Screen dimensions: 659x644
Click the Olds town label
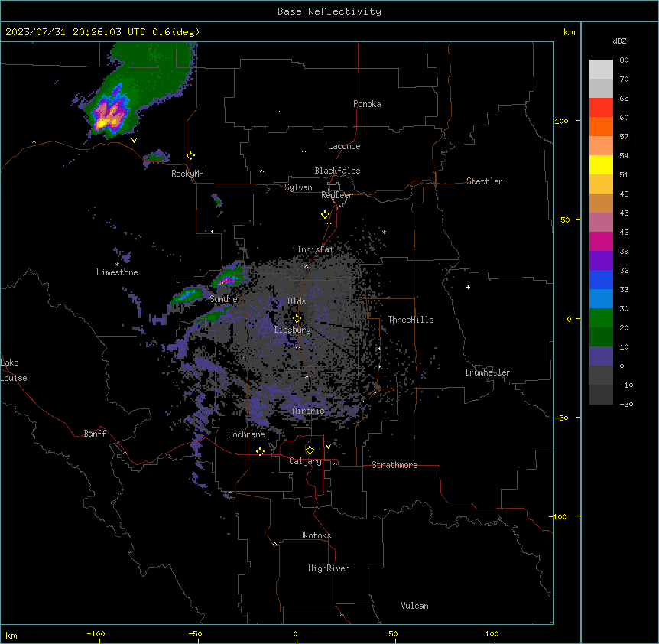[x=297, y=301]
